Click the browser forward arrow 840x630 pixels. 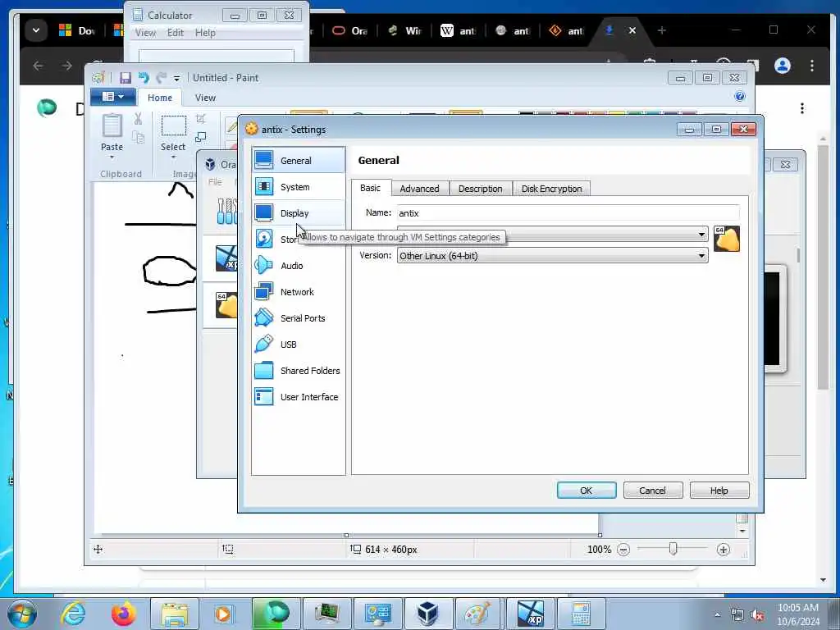pyautogui.click(x=67, y=66)
